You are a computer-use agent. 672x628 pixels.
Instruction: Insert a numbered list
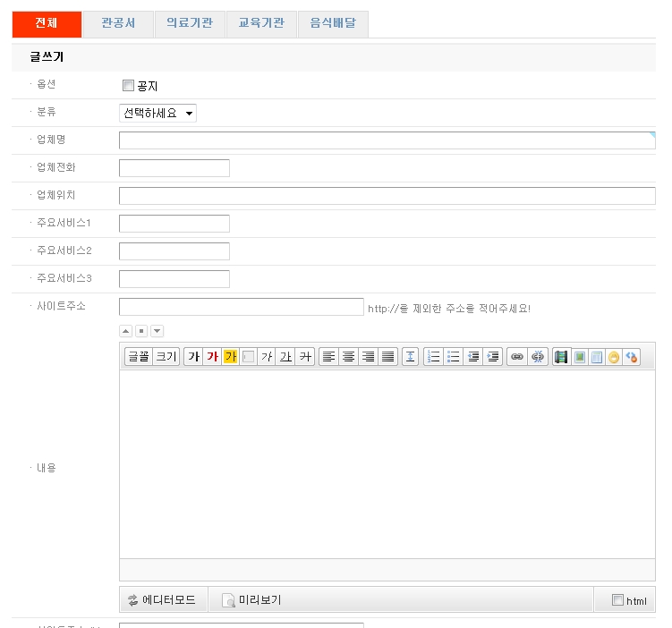coord(434,357)
